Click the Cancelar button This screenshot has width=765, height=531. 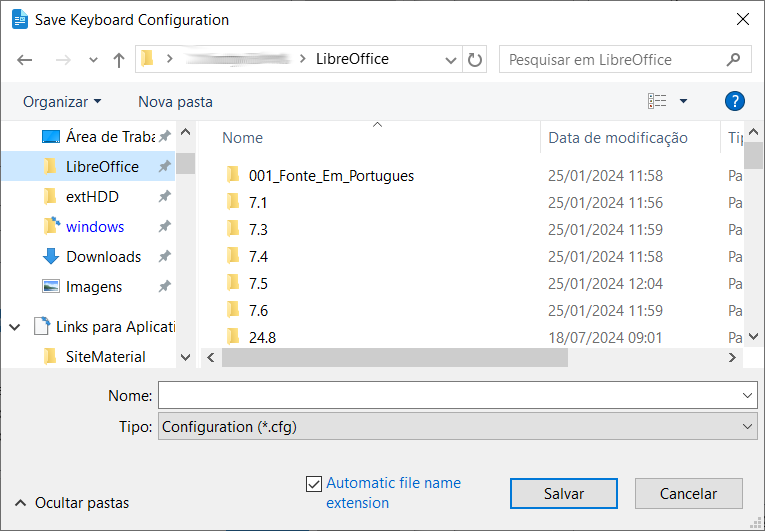688,493
